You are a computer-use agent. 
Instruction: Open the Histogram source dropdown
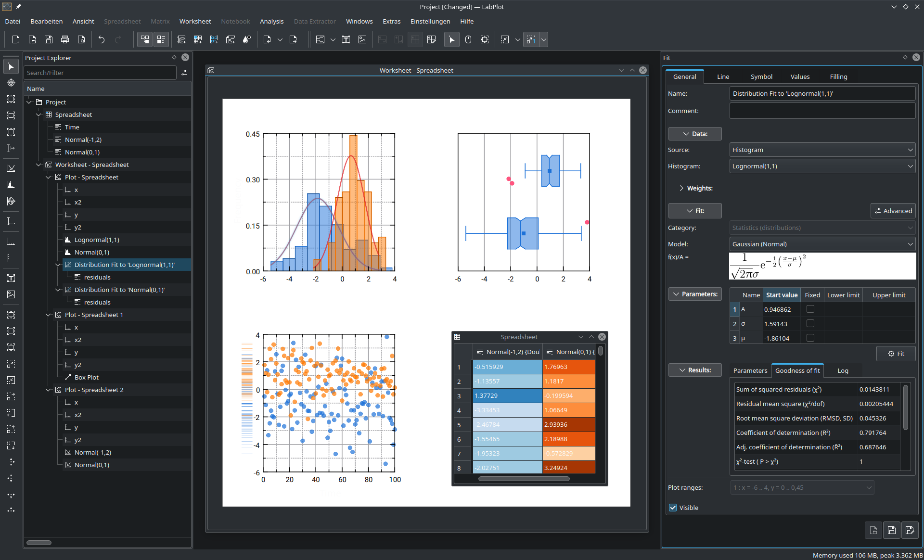pos(821,166)
